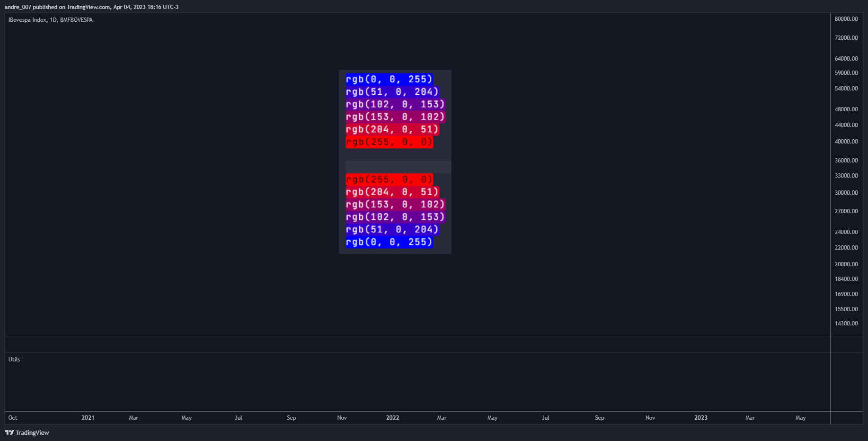The height and width of the screenshot is (441, 868).
Task: Click the 22000.00 price axis label
Action: click(x=846, y=248)
